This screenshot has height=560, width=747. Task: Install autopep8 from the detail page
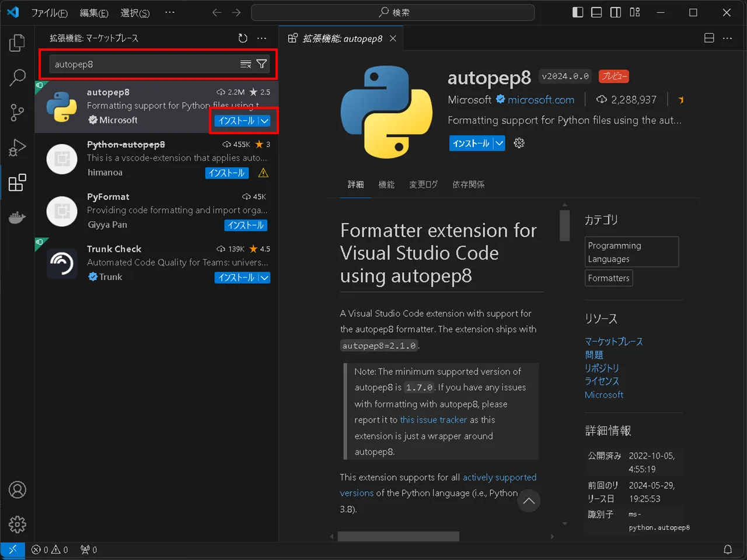coord(471,143)
